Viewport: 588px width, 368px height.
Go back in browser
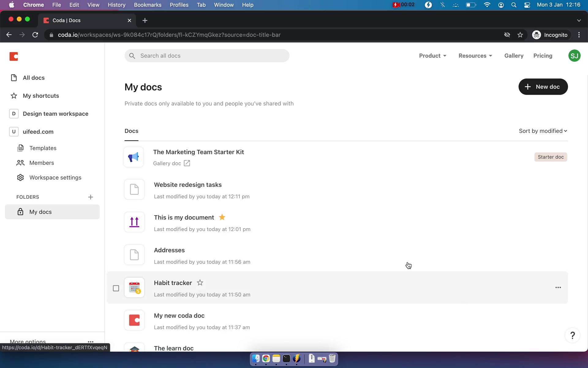click(x=9, y=35)
